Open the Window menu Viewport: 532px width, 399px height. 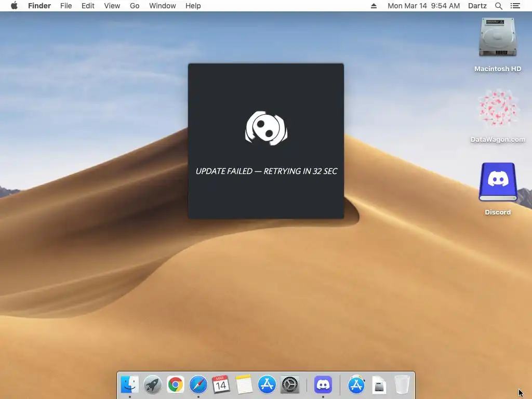[163, 6]
